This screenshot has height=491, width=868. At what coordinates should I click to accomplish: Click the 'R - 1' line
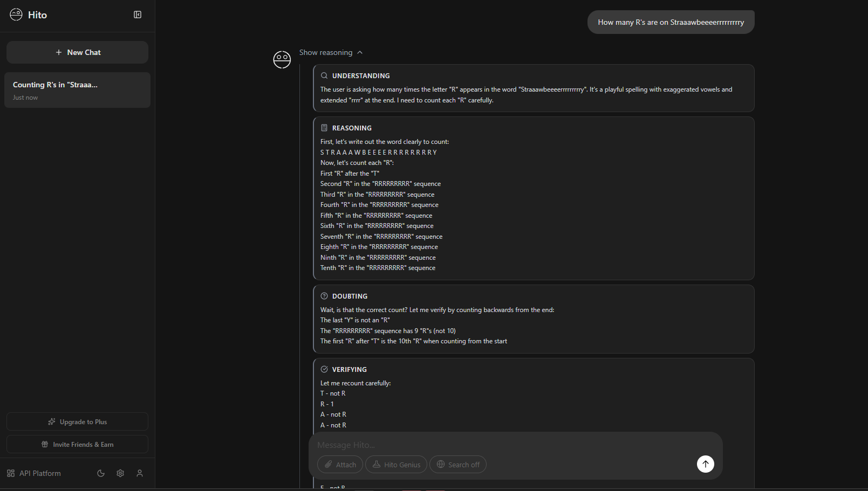327,404
